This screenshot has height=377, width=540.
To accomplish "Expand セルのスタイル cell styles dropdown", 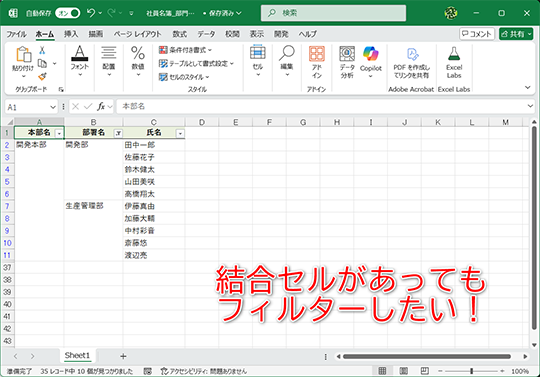I will click(207, 77).
